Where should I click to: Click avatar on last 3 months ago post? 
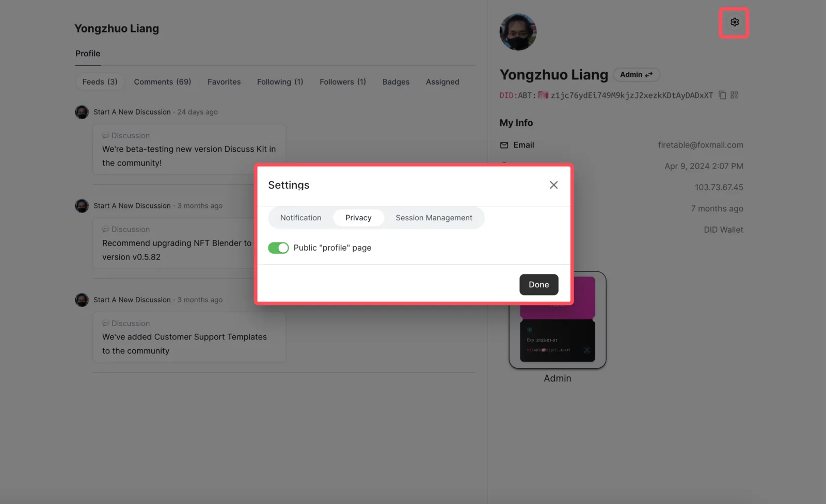[82, 300]
